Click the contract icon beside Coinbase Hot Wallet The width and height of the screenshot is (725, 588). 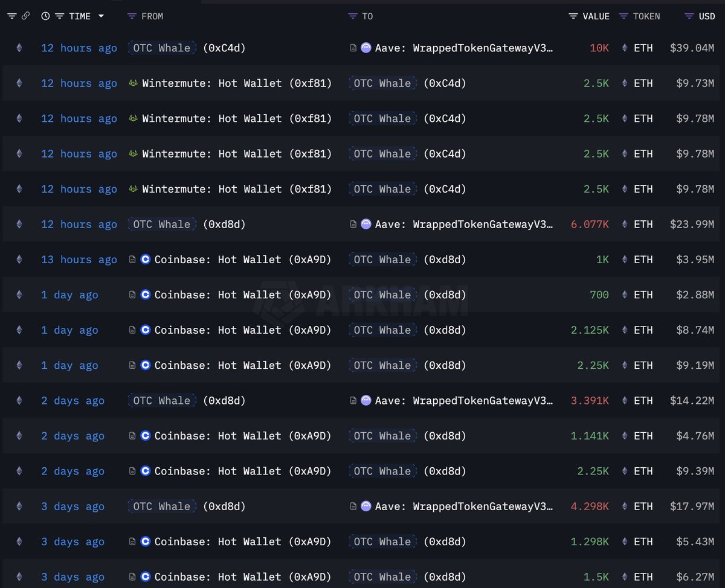132,260
